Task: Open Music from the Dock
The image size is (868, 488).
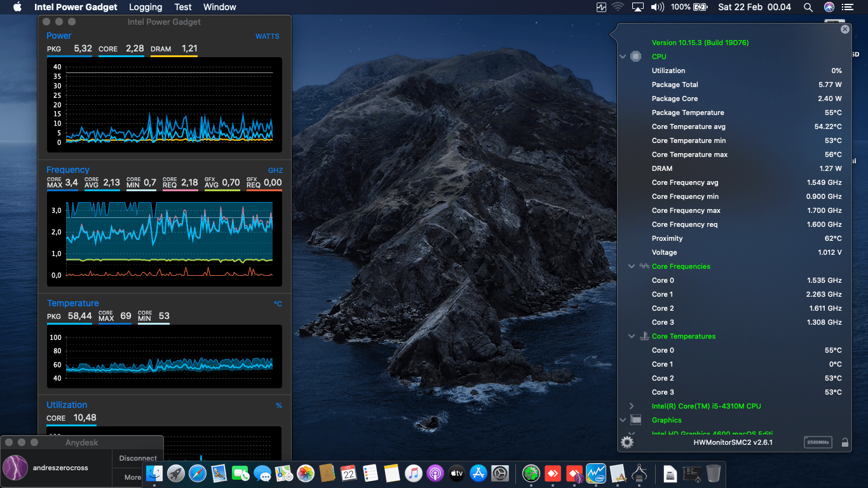Action: pos(413,473)
